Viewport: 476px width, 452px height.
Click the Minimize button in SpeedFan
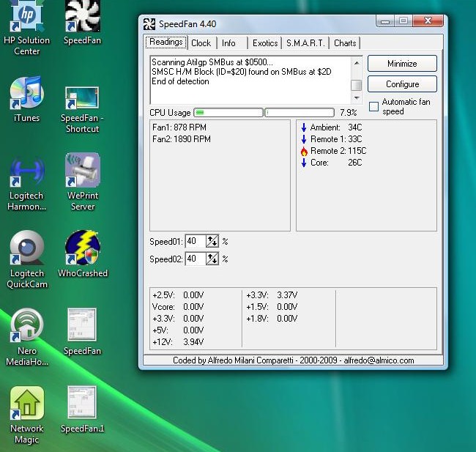[x=402, y=64]
